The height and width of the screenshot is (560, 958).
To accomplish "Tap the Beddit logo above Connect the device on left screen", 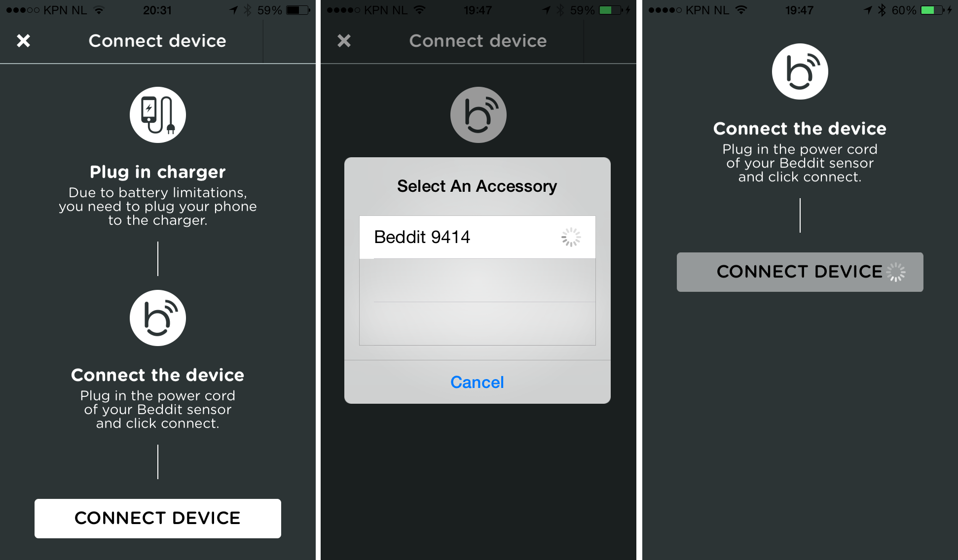I will point(158,318).
